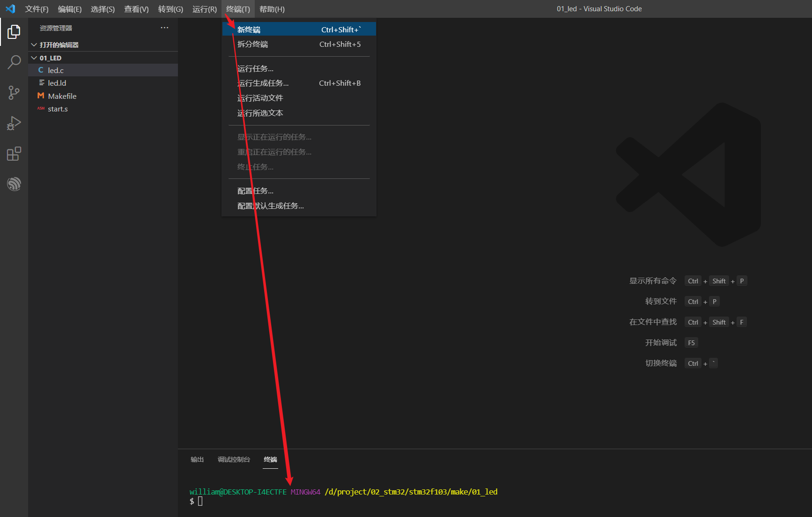Image resolution: width=812 pixels, height=517 pixels.
Task: Choose 运行活动文件 menu entry
Action: pos(299,98)
